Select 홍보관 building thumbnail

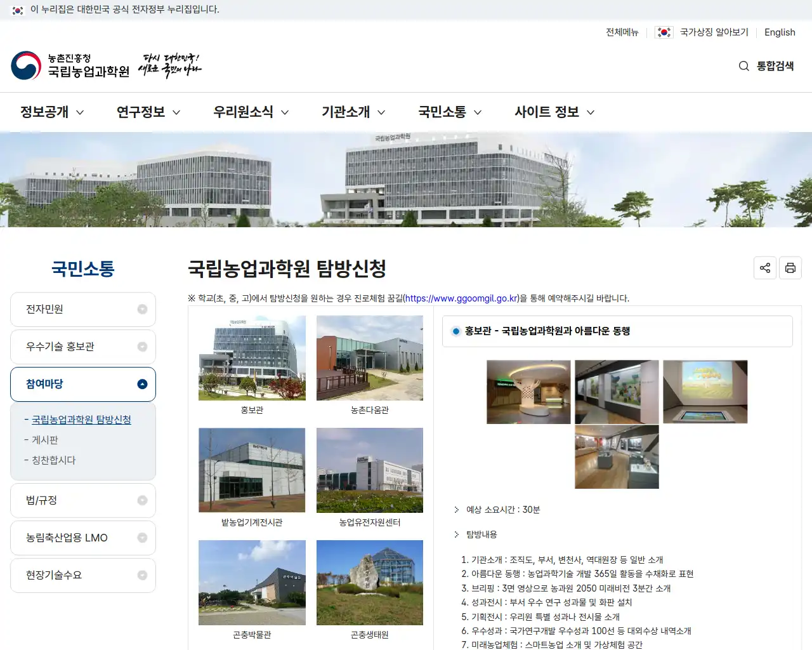pyautogui.click(x=252, y=358)
